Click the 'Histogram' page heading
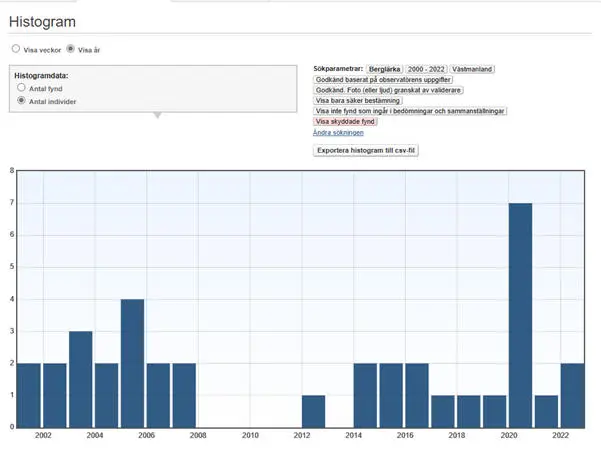This screenshot has width=601, height=449. coord(42,21)
